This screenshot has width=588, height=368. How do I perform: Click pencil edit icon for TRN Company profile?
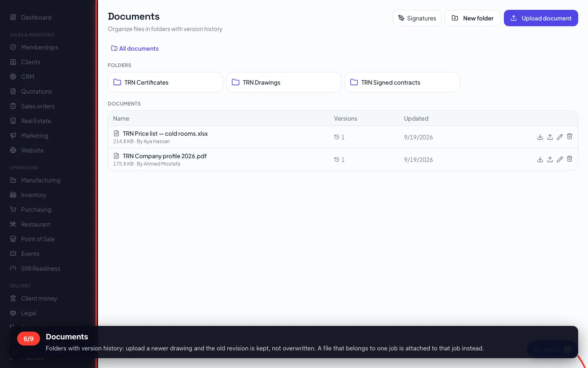[560, 159]
